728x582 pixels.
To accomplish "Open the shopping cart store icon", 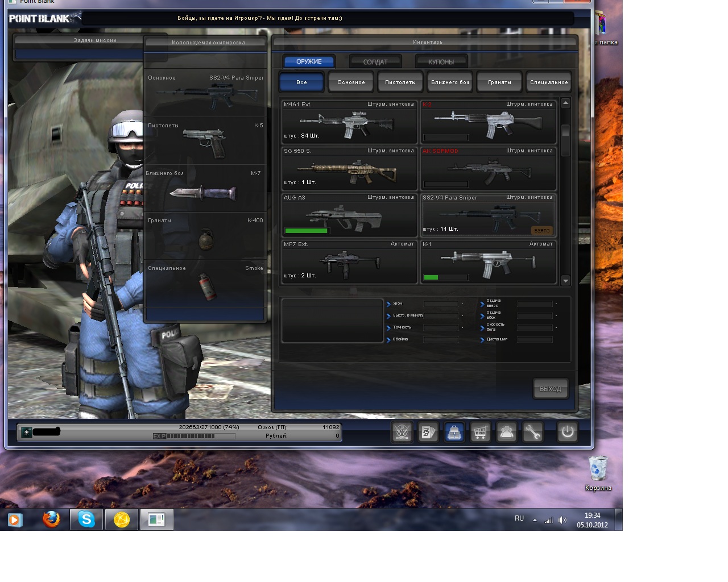I will pyautogui.click(x=481, y=433).
